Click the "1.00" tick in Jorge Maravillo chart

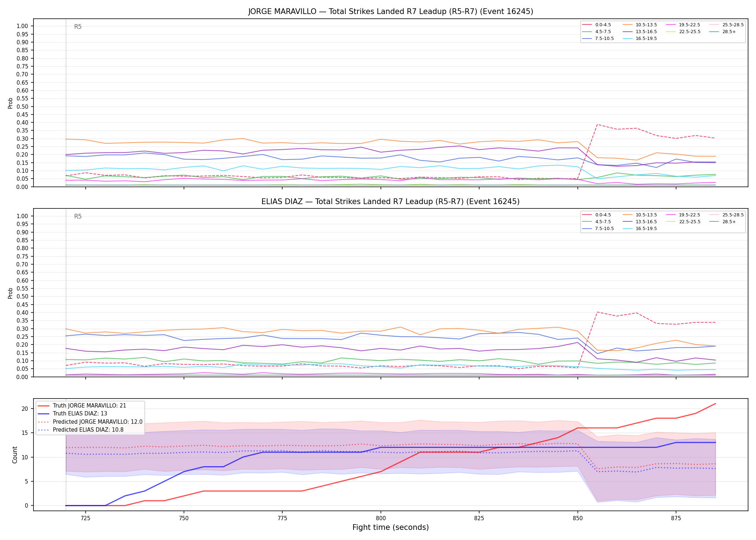pos(22,26)
